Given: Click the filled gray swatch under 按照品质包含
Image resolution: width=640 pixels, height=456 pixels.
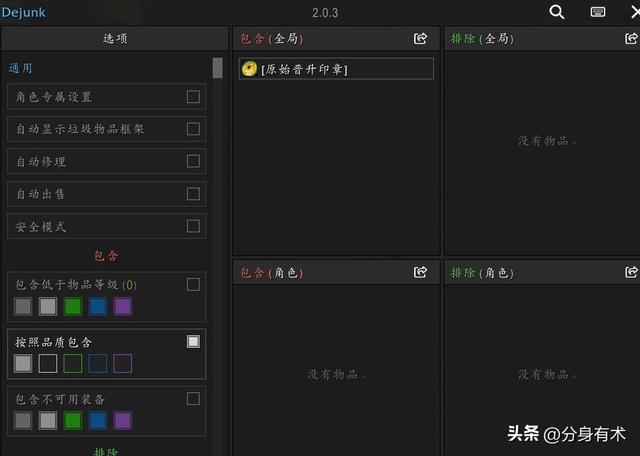Looking at the screenshot, I should pyautogui.click(x=23, y=363).
